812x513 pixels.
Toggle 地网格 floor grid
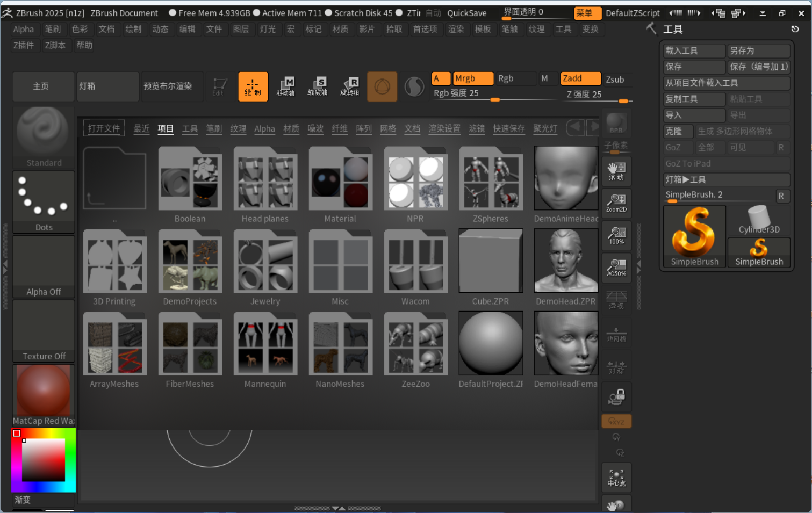click(x=616, y=333)
